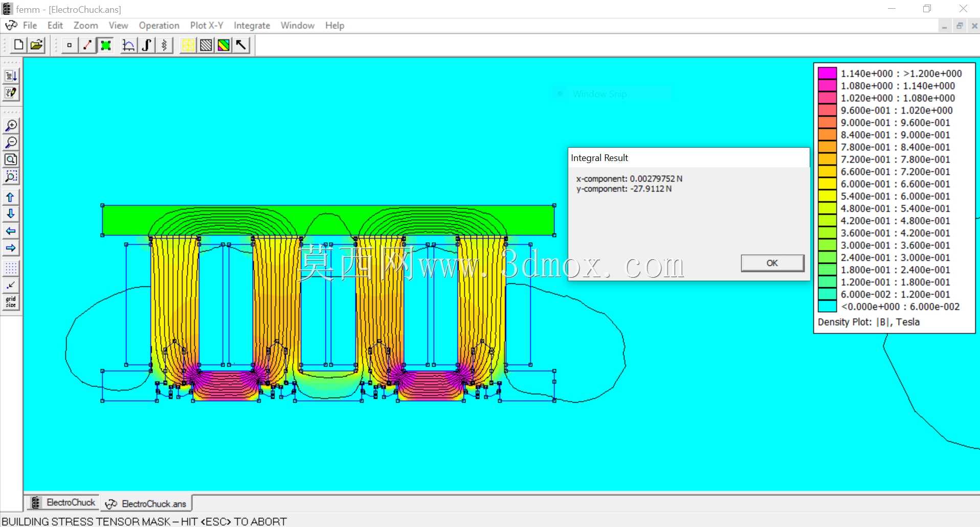This screenshot has height=527, width=980.
Task: Open a file with the folder icon
Action: click(x=36, y=45)
